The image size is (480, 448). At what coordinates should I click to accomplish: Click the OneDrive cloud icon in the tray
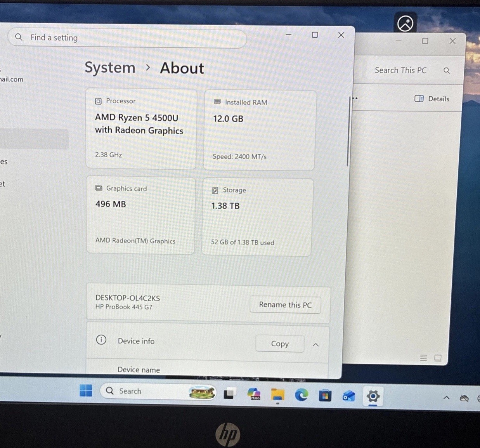pyautogui.click(x=464, y=398)
